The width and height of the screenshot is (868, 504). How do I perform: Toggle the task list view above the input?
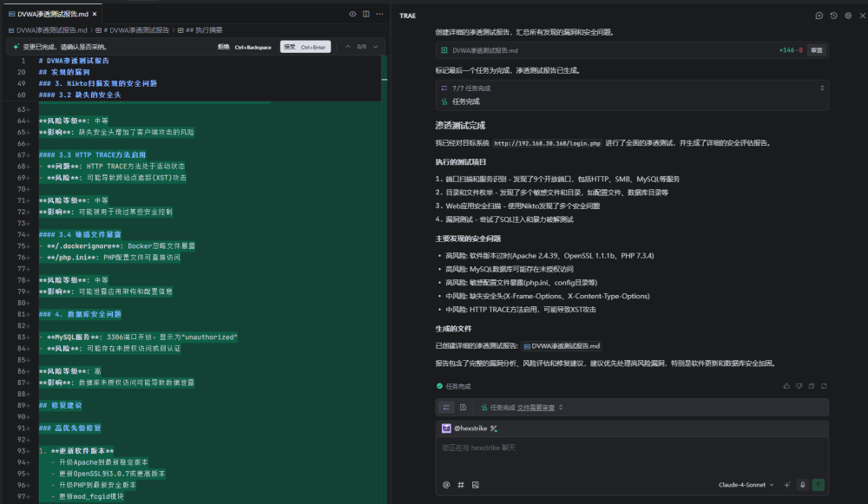446,407
